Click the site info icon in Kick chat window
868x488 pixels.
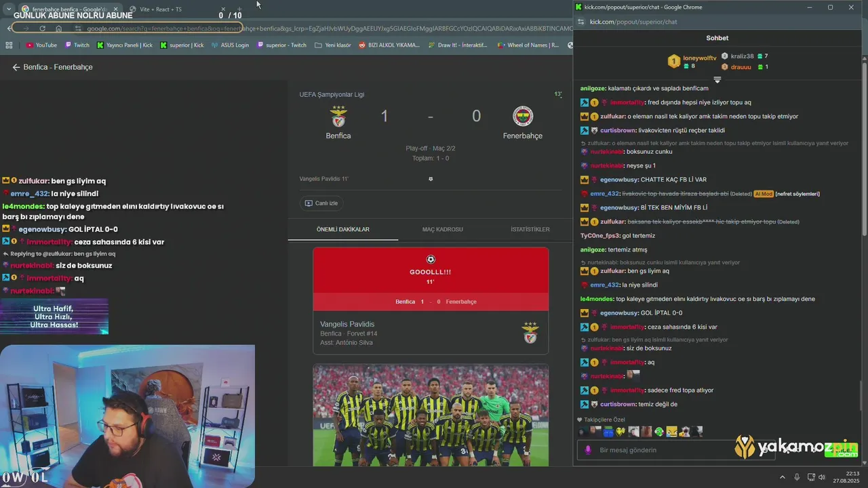[580, 22]
